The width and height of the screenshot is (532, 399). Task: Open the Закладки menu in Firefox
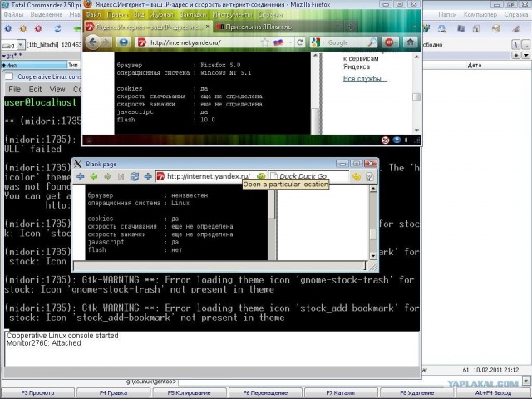point(193,15)
